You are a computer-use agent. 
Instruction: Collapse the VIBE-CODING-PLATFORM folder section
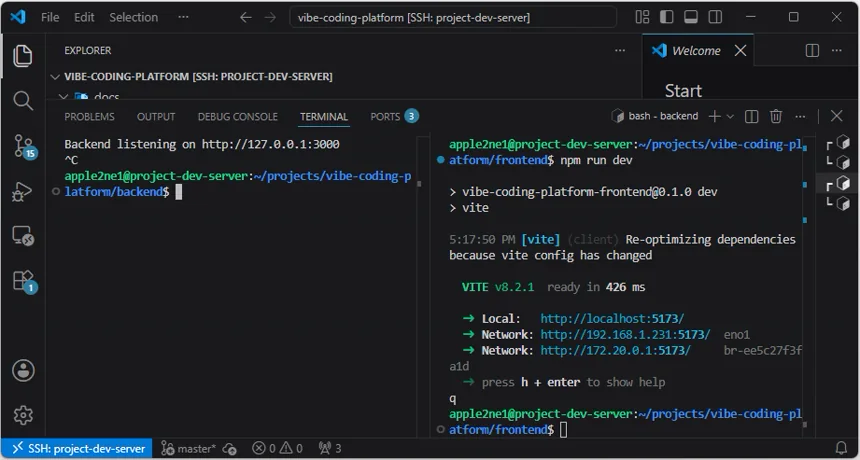click(55, 77)
